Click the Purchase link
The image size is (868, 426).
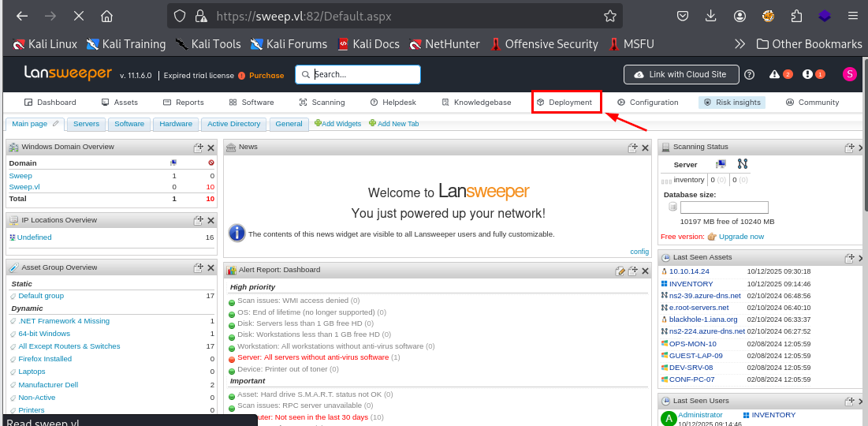(x=266, y=76)
